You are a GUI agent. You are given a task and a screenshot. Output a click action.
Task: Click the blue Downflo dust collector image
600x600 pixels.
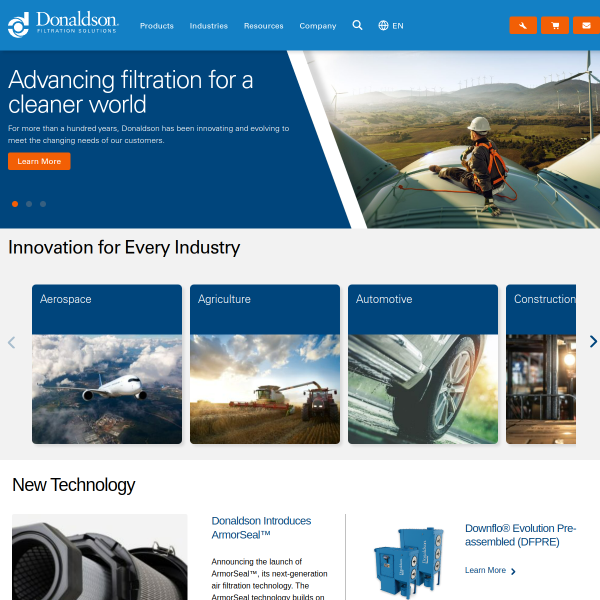click(x=409, y=562)
